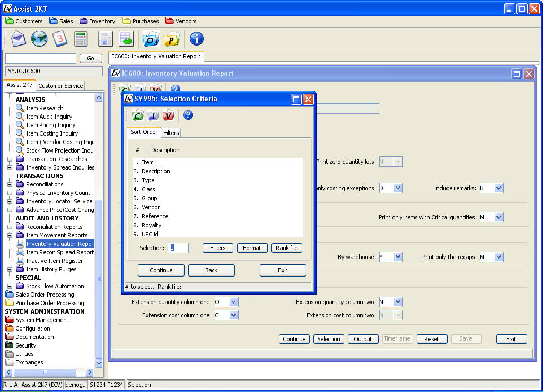Open Item Movement Reports tree item
Viewport: 543px width, 392px height.
[x=57, y=235]
